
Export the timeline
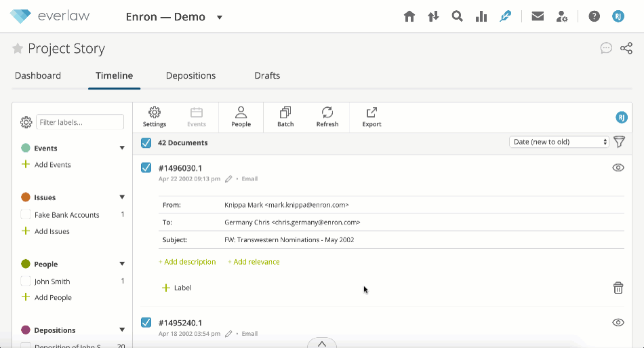[x=371, y=117]
